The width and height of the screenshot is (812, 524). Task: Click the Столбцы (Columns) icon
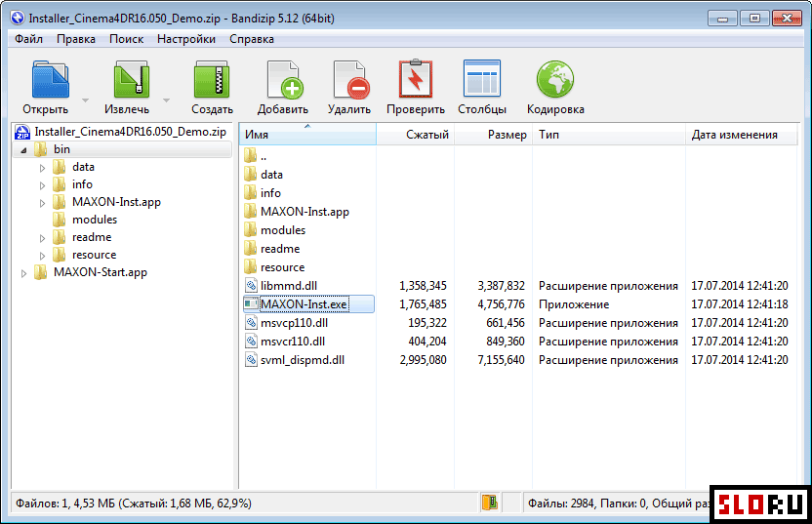481,78
